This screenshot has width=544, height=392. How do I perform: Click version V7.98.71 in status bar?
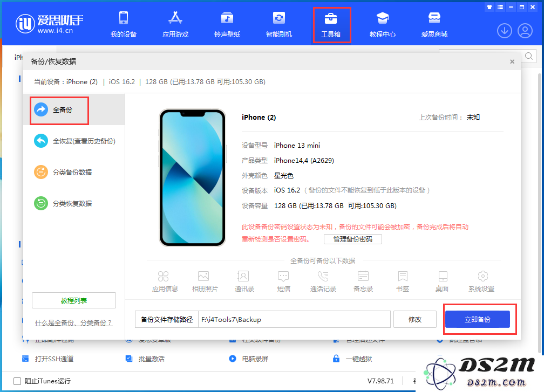point(380,381)
